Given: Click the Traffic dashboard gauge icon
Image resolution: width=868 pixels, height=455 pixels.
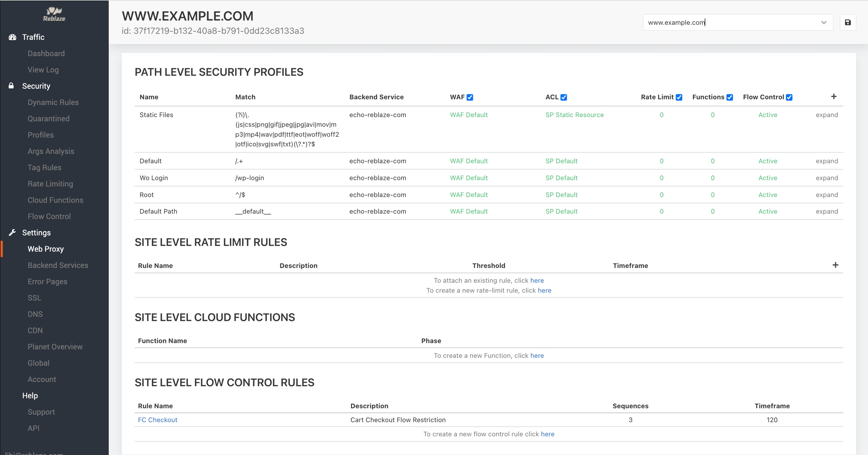Looking at the screenshot, I should (12, 37).
